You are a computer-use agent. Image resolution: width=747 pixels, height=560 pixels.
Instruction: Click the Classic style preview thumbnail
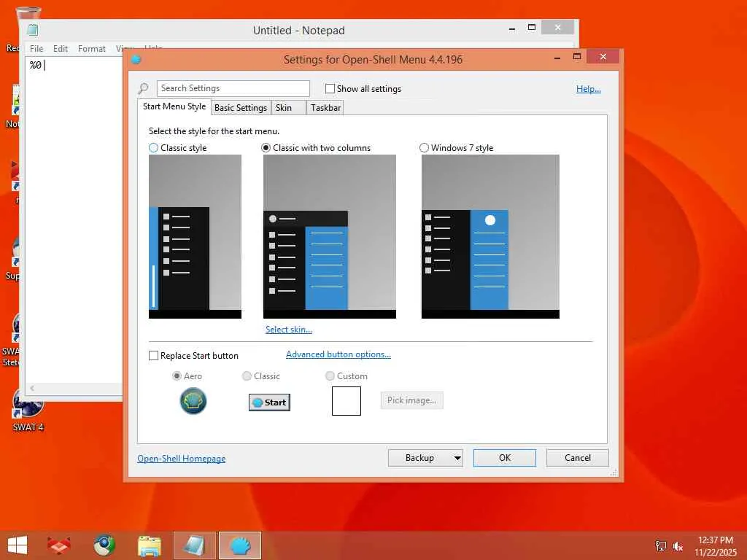coord(195,237)
